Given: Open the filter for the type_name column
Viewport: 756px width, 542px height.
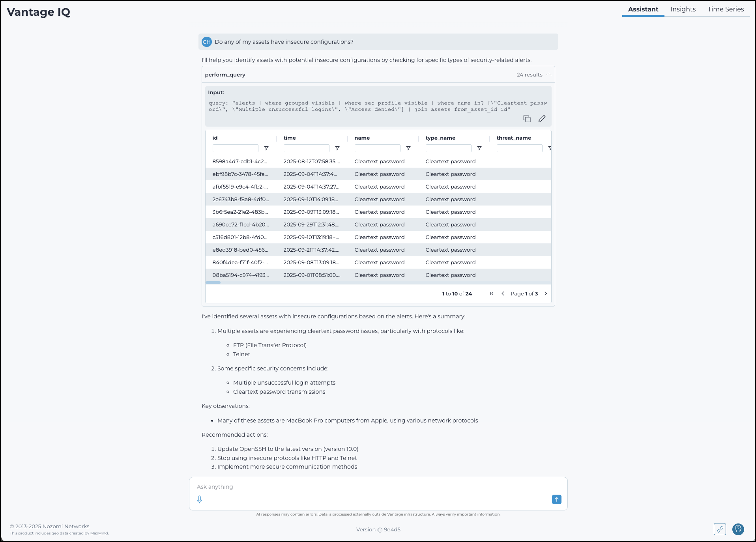Looking at the screenshot, I should (479, 148).
